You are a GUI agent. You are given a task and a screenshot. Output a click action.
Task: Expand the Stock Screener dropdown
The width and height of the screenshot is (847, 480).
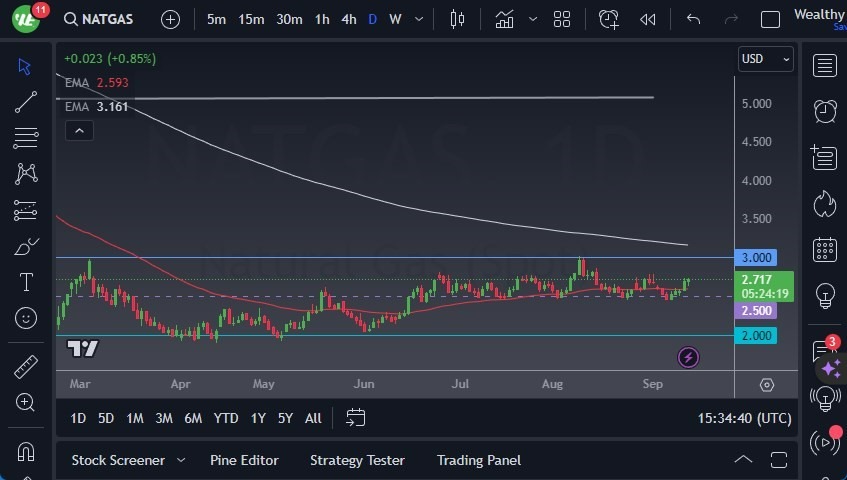click(181, 460)
